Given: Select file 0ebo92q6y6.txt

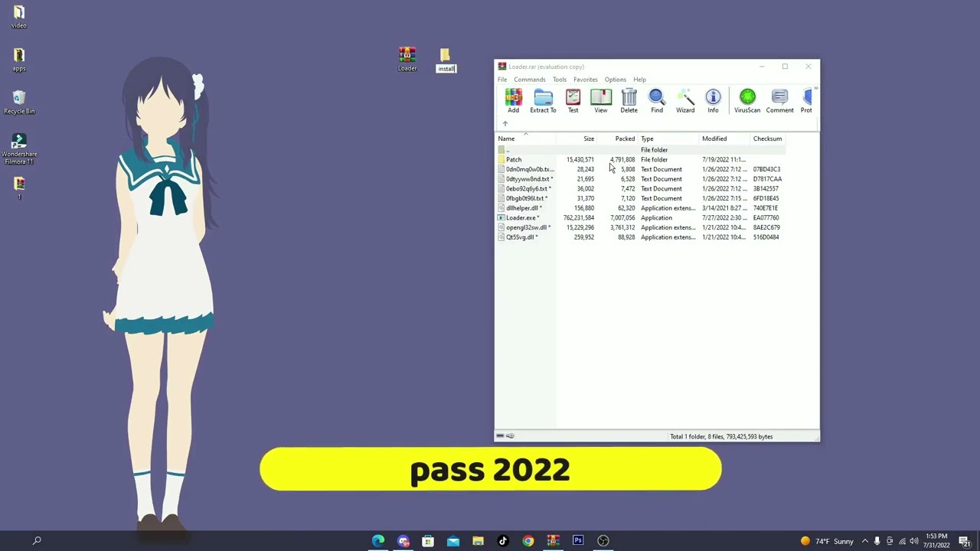Looking at the screenshot, I should pos(641,188).
